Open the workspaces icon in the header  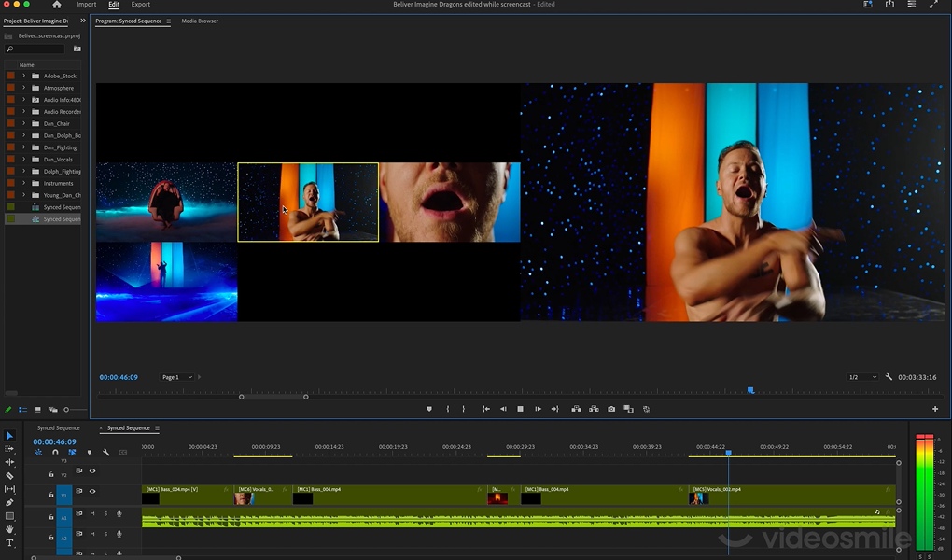pyautogui.click(x=868, y=5)
